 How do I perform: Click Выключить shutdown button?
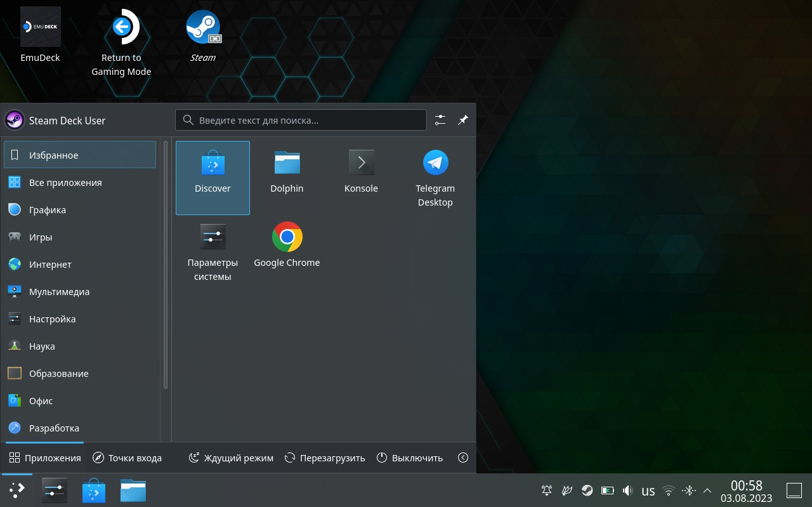coord(410,458)
